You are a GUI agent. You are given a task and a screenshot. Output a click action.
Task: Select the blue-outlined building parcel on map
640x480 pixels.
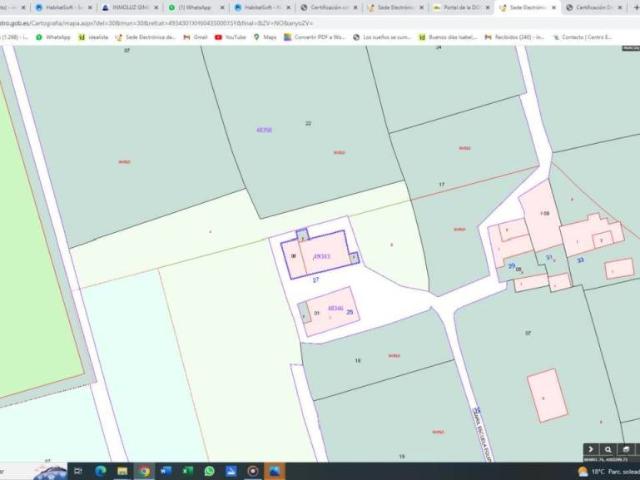coord(322,253)
